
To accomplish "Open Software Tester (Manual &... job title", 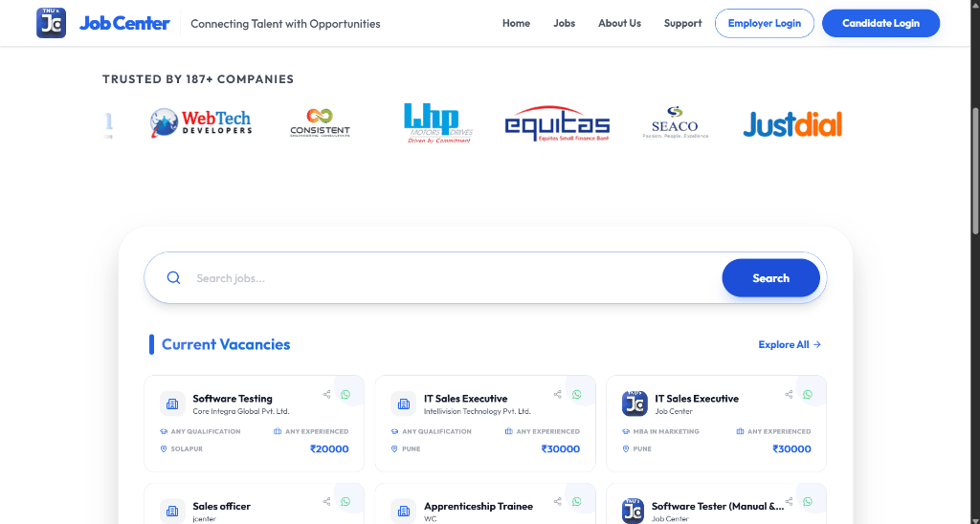I will pos(718,506).
